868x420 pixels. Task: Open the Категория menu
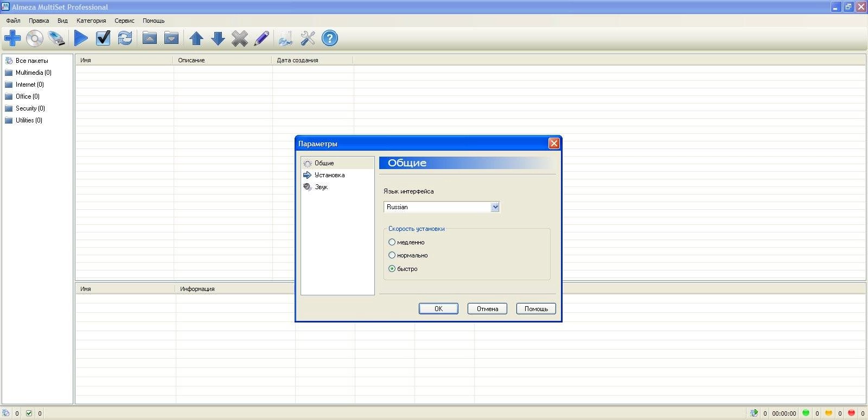click(91, 21)
